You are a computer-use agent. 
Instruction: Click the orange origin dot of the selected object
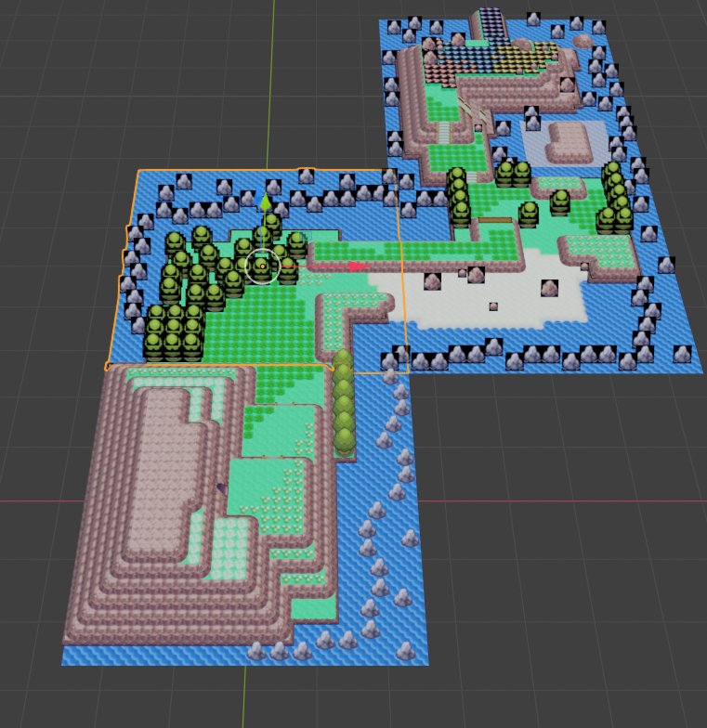tap(262, 266)
